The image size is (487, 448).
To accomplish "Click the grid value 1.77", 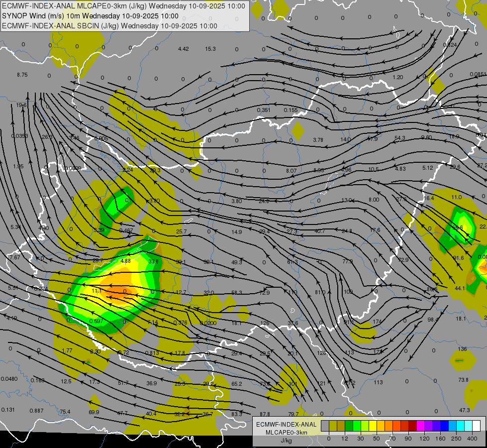I will coord(67,350).
